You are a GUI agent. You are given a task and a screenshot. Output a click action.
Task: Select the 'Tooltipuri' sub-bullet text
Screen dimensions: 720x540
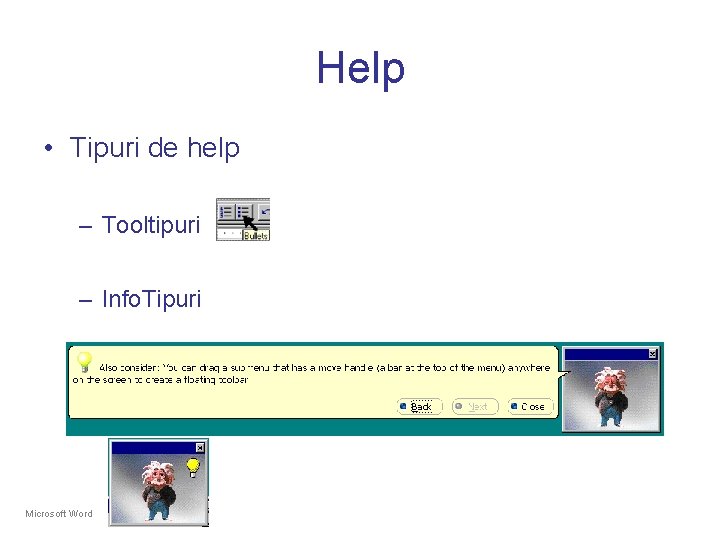tap(151, 225)
